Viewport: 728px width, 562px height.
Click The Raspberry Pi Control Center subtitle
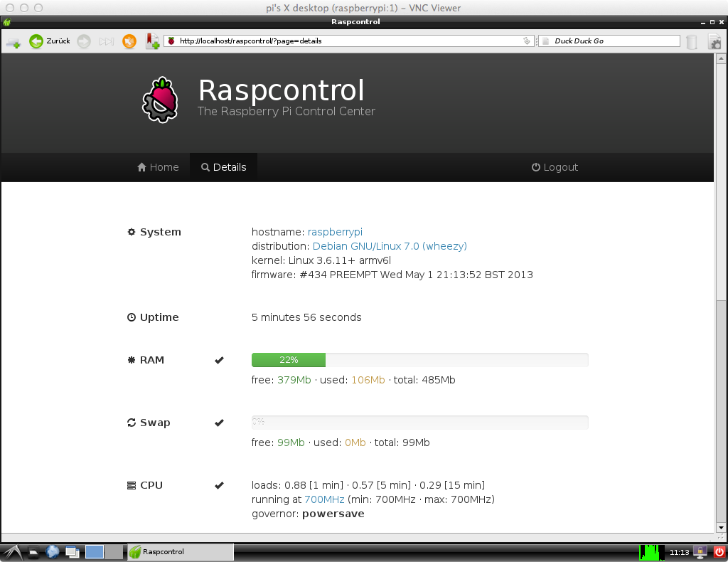(286, 112)
